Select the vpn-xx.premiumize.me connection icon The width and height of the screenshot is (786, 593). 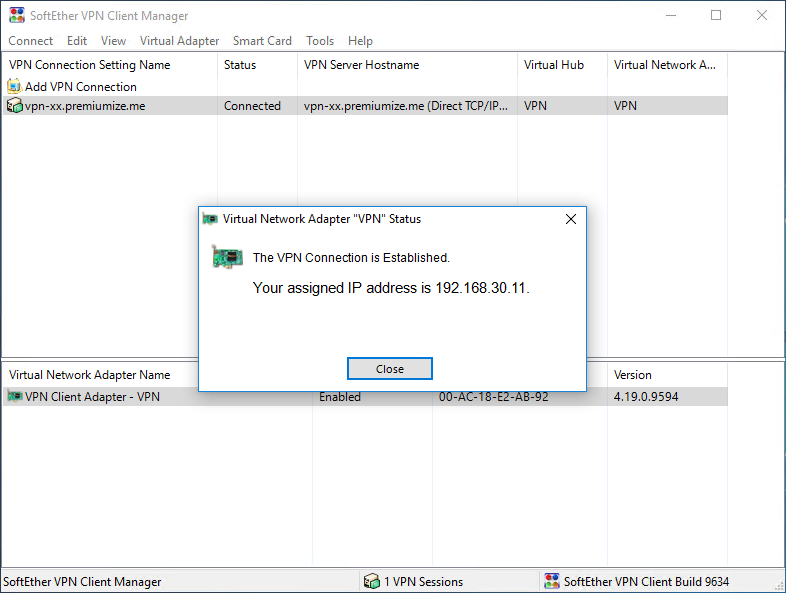[14, 106]
